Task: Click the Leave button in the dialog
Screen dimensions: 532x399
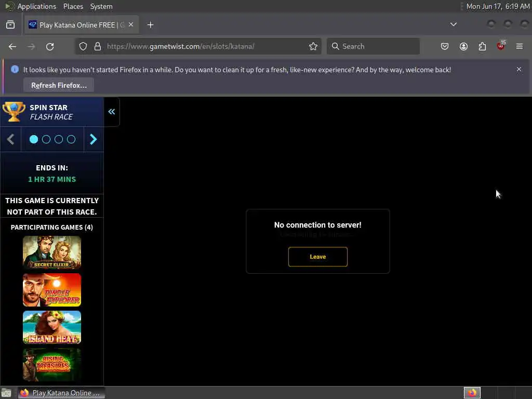Action: [317, 257]
